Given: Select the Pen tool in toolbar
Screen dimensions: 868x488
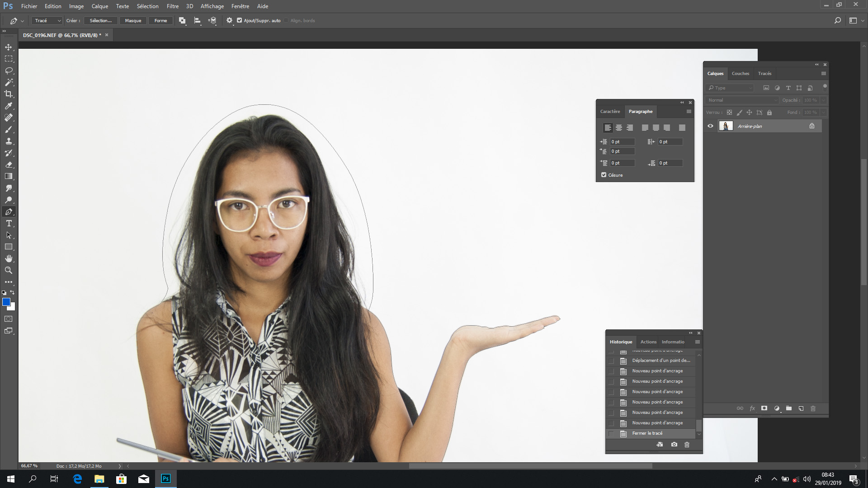Looking at the screenshot, I should 8,211.
